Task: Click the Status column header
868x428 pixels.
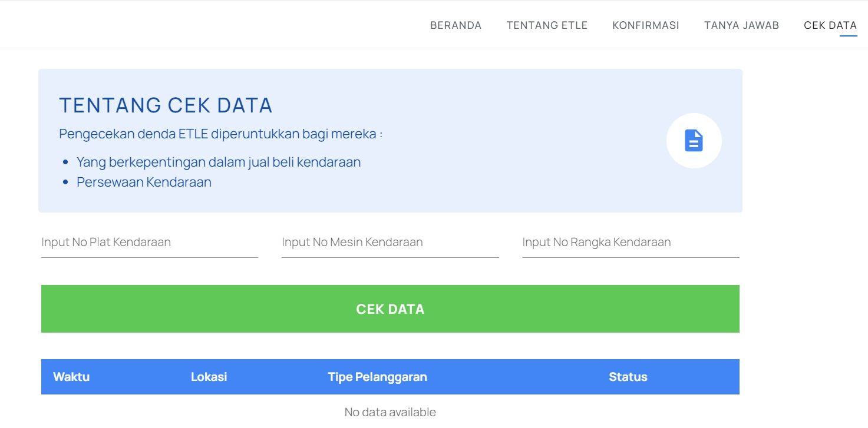Action: coord(628,377)
